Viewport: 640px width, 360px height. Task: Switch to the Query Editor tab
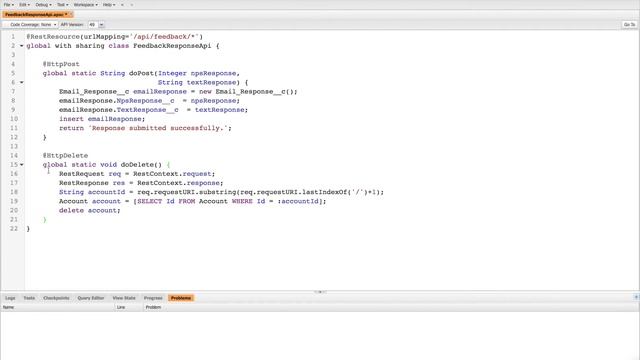pyautogui.click(x=91, y=298)
